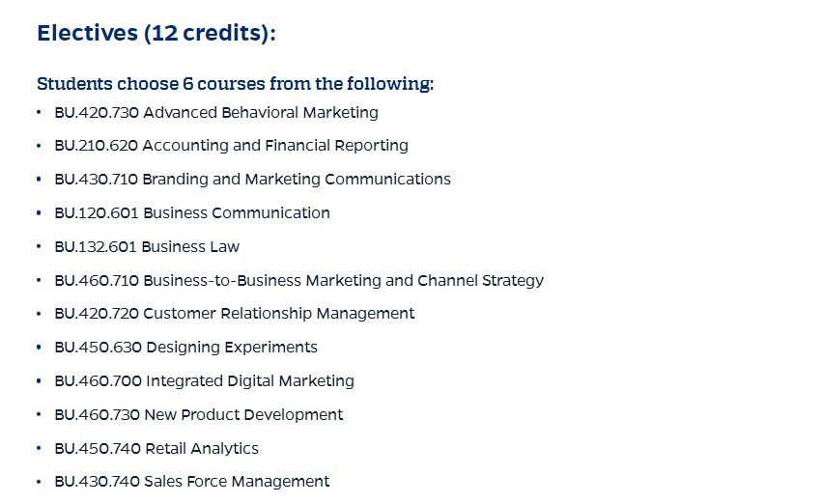822x504 pixels.
Task: Open Business-to-Business Marketing and Channel Strategy
Action: click(x=343, y=281)
